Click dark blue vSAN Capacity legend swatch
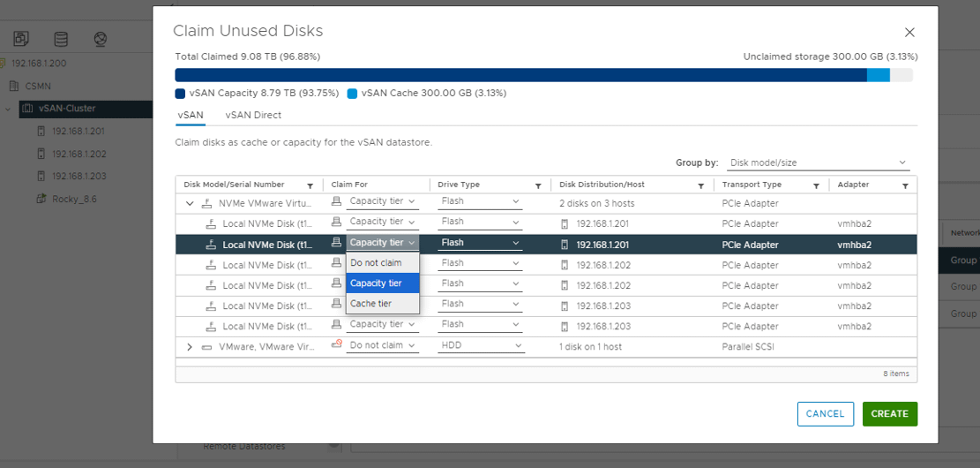Viewport: 980px width, 468px height. coord(180,94)
